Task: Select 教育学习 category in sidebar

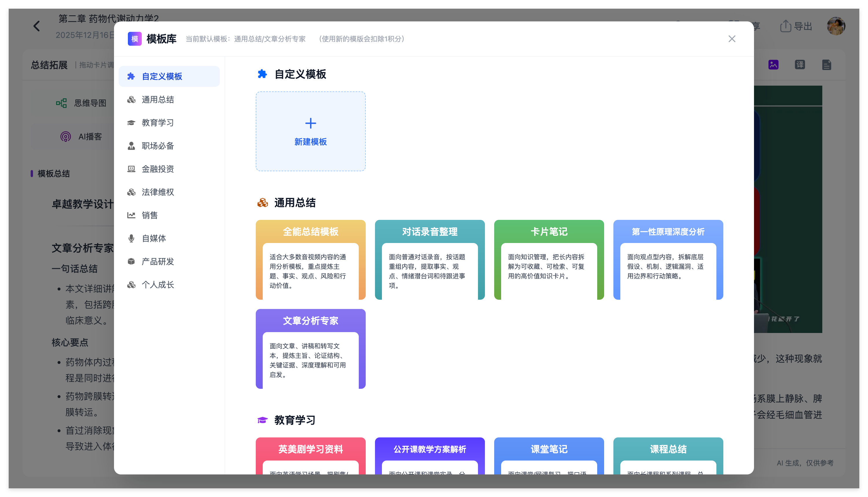Action: (x=169, y=123)
